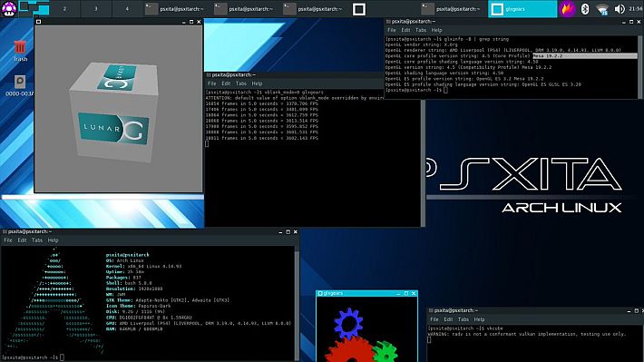Open the Bluetooth tray icon
The height and width of the screenshot is (362, 644).
(x=585, y=9)
